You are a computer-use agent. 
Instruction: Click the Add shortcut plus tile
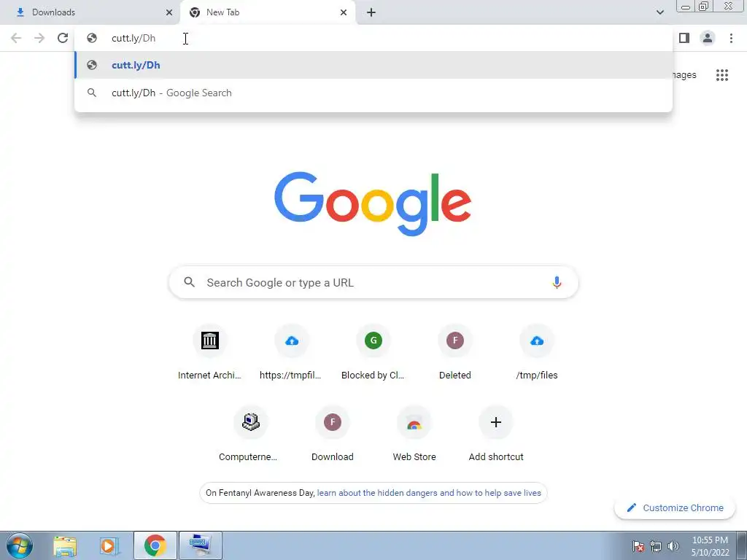[496, 435]
